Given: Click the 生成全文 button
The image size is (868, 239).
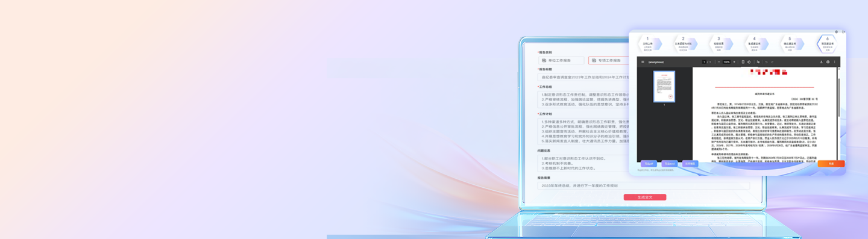Looking at the screenshot, I should [645, 197].
